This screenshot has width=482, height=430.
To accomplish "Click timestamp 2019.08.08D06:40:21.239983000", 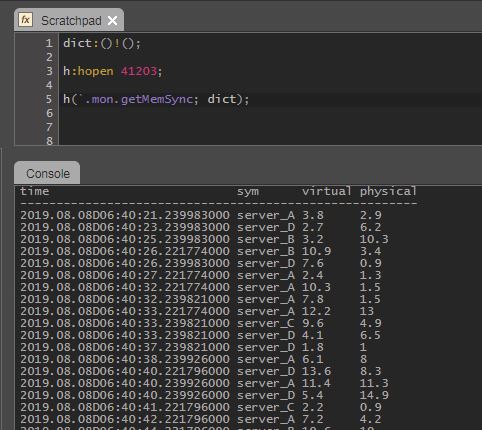I will coord(125,215).
